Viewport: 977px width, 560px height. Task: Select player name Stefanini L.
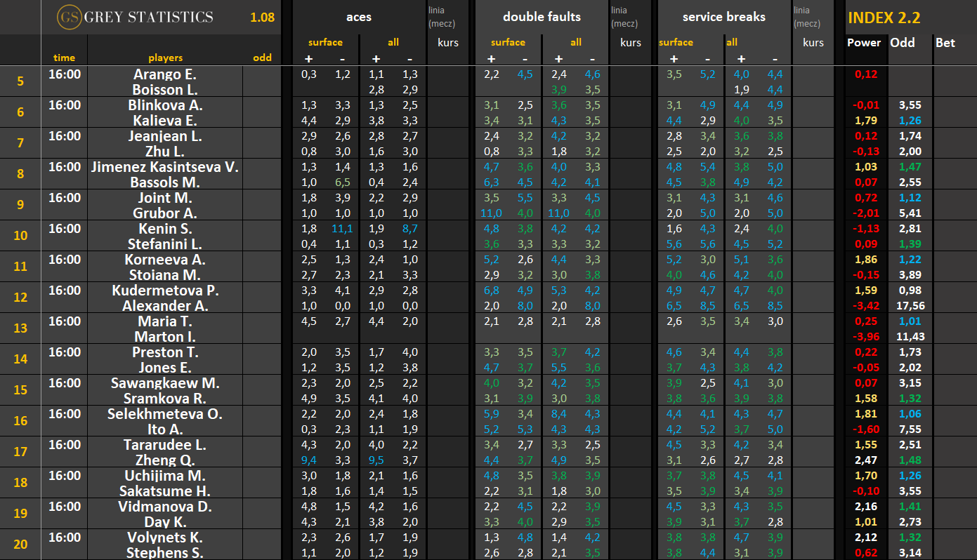click(x=165, y=244)
